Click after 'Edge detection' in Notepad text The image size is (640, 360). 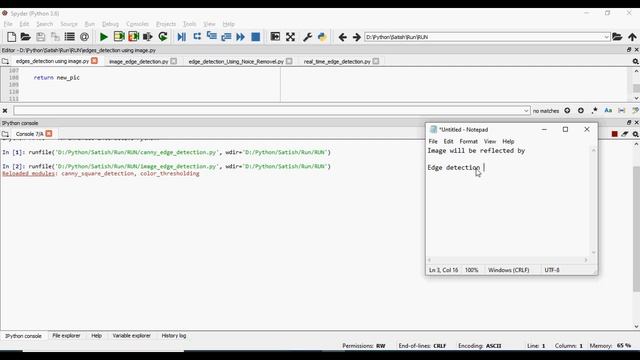[484, 167]
